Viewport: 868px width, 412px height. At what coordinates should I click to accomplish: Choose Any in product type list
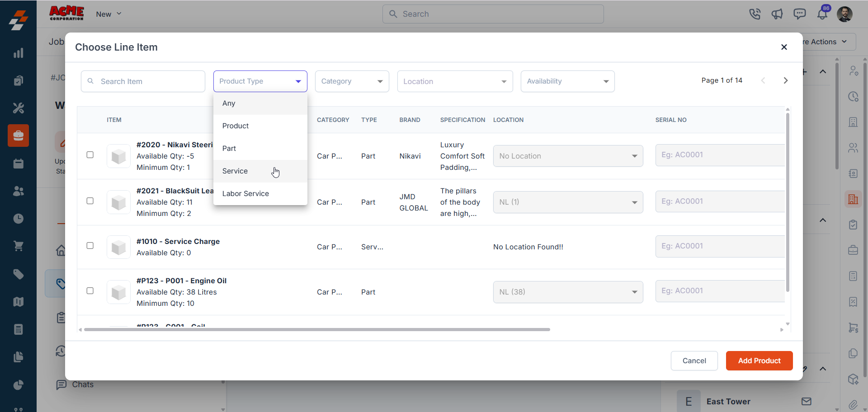click(260, 103)
